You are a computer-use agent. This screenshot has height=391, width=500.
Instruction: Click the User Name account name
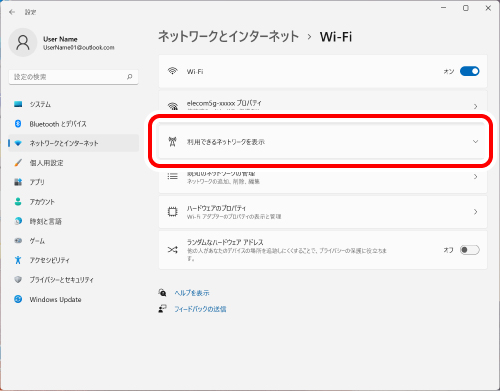(60, 39)
